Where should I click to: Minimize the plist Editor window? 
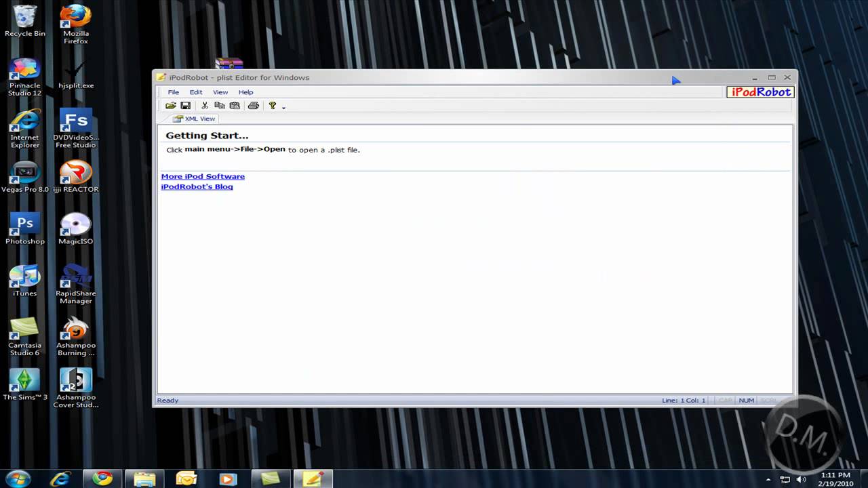coord(755,77)
